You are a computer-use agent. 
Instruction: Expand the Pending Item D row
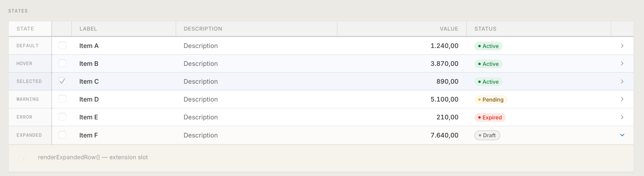(622, 99)
